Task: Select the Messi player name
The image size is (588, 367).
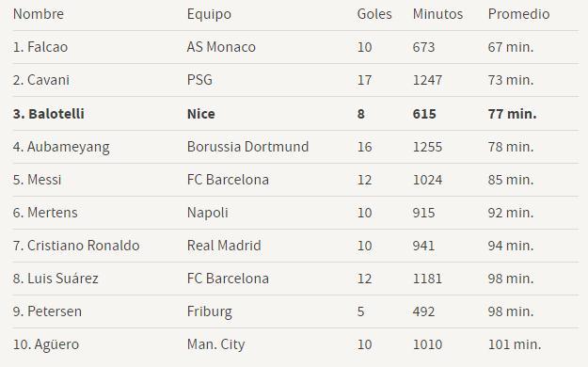Action: (37, 180)
